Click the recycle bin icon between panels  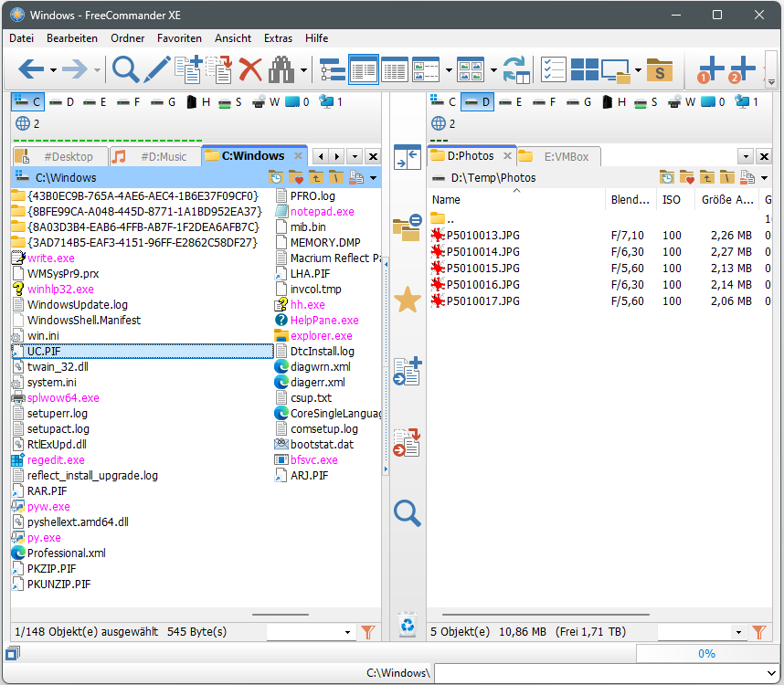tap(407, 625)
